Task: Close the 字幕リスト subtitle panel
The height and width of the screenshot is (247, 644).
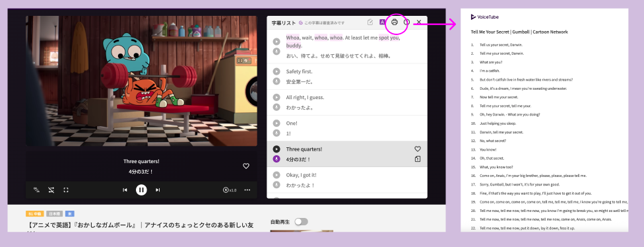Action: 419,22
